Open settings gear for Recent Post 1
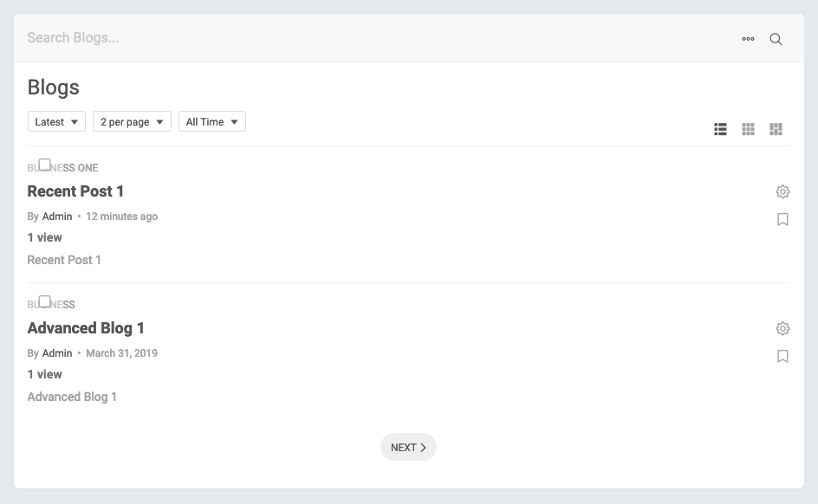 point(782,191)
